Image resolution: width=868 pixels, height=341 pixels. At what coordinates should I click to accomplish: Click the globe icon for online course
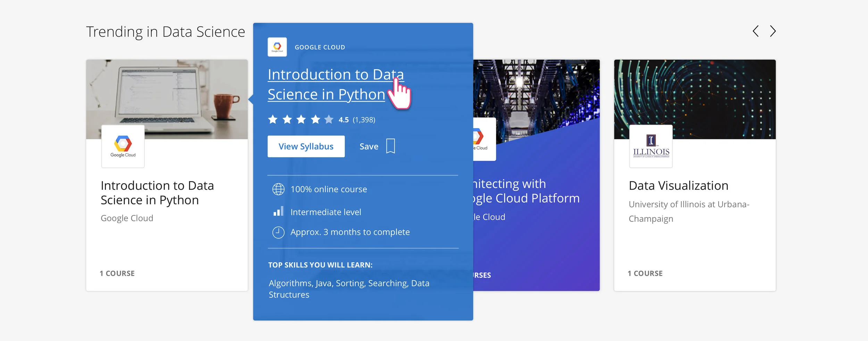tap(278, 189)
